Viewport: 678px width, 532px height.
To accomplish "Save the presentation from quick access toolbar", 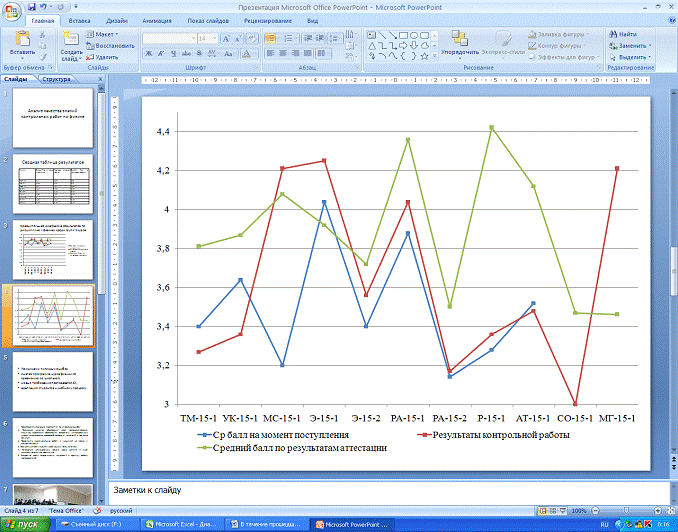I will tap(34, 5).
